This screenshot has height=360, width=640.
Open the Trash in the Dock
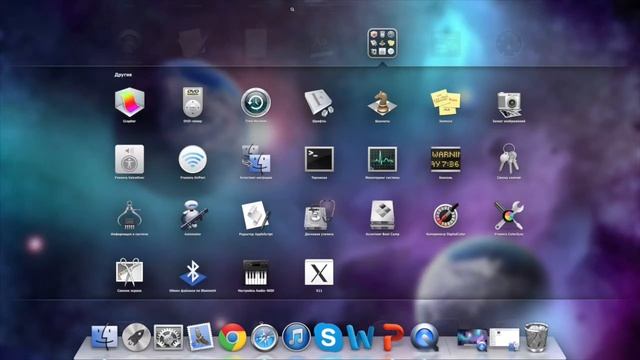536,337
